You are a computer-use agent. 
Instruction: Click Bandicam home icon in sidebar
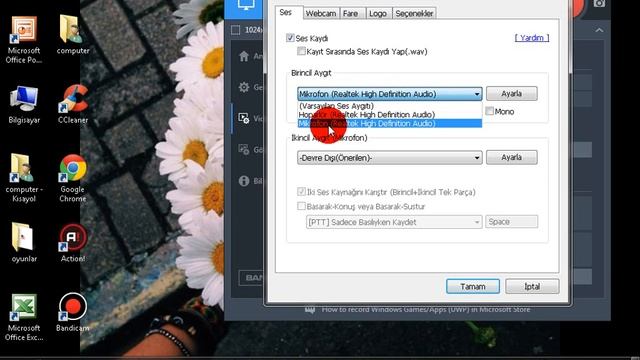[x=244, y=56]
